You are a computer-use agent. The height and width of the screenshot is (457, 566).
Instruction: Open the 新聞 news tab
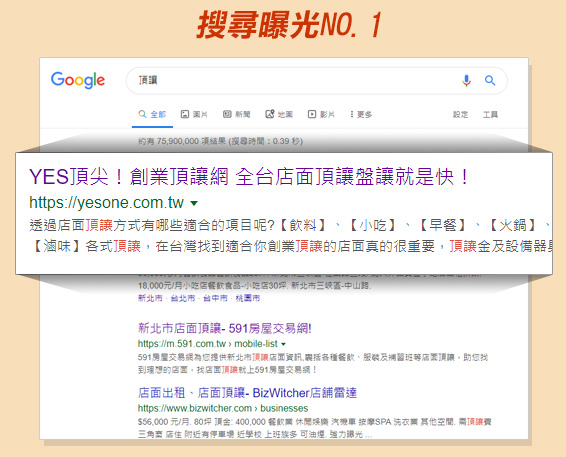coord(236,114)
